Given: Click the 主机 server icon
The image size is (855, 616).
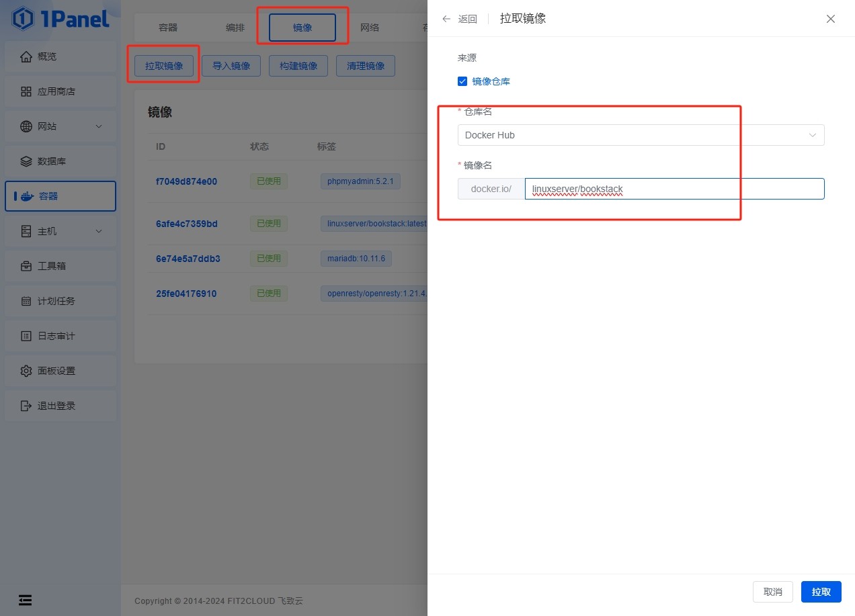Looking at the screenshot, I should (x=26, y=231).
